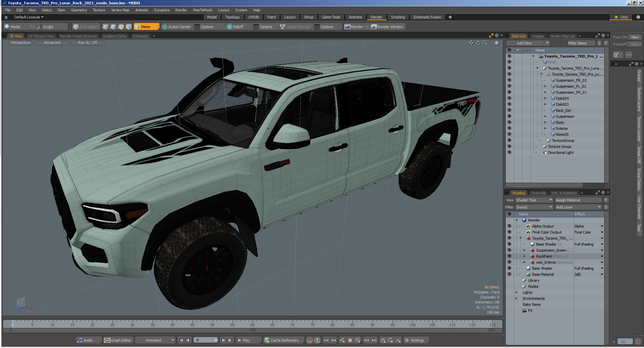Toggle visibility of Disk004 item
The width and height of the screenshot is (644, 348).
[x=509, y=98]
